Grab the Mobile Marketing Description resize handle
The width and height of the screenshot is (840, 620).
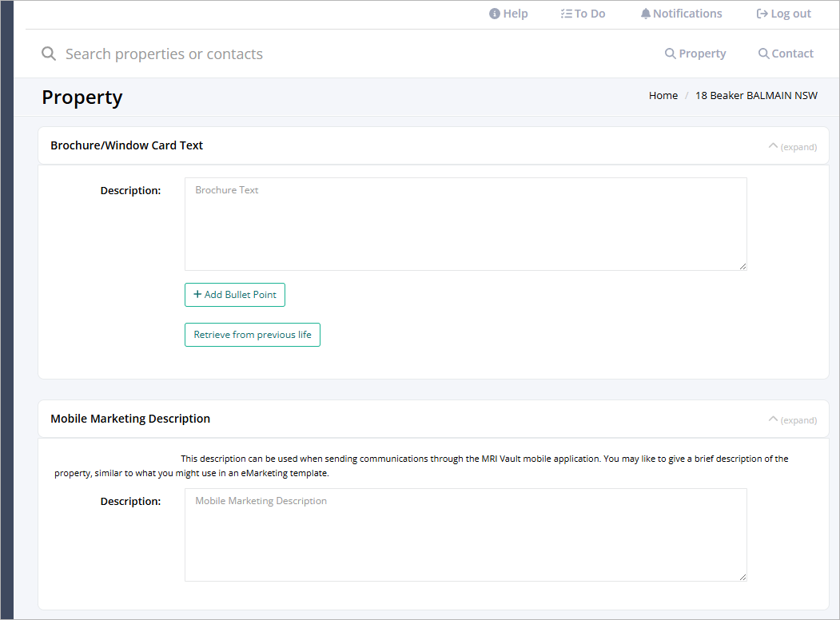tap(742, 577)
